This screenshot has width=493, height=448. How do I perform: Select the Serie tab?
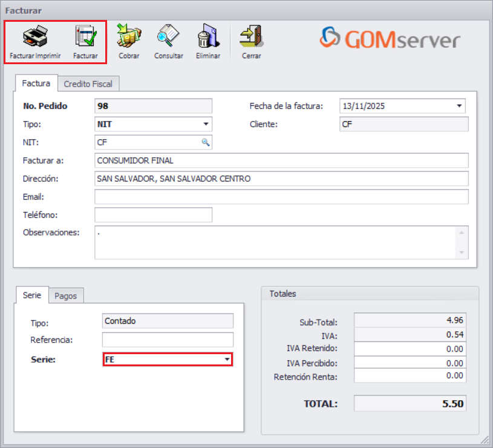[x=31, y=295]
